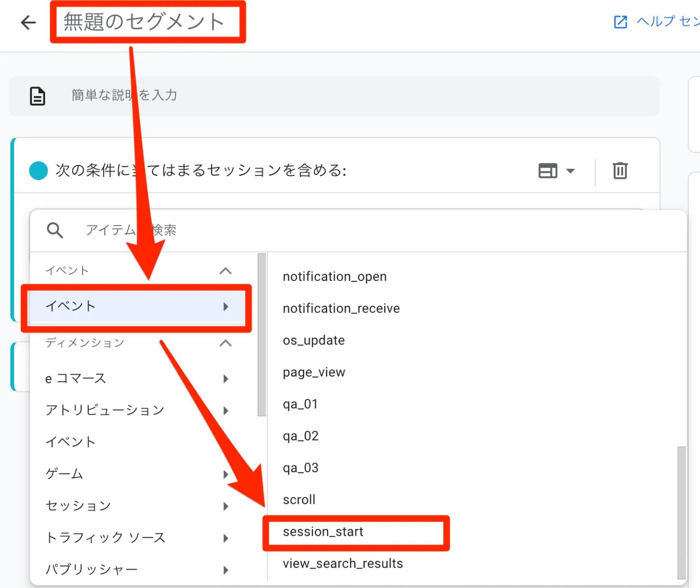Screen dimensions: 700x588
Task: Click the arrow beside セッション
Action: click(226, 506)
